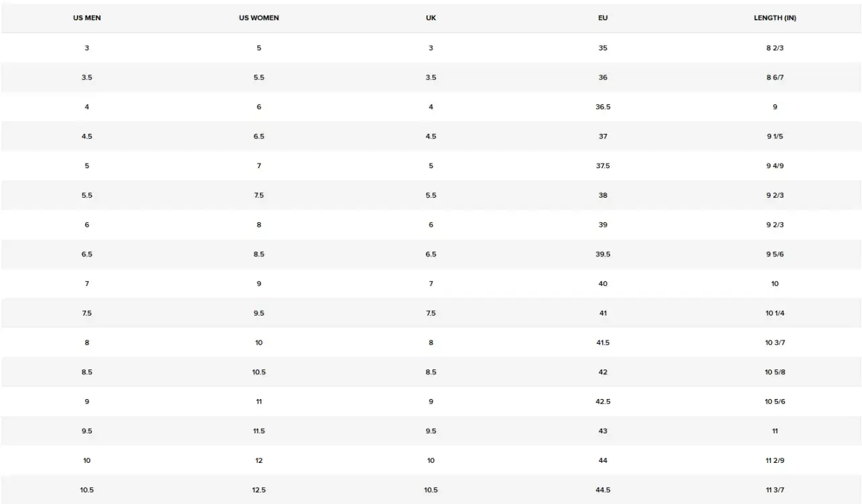Click US Women size 12.5 cell

click(x=259, y=490)
